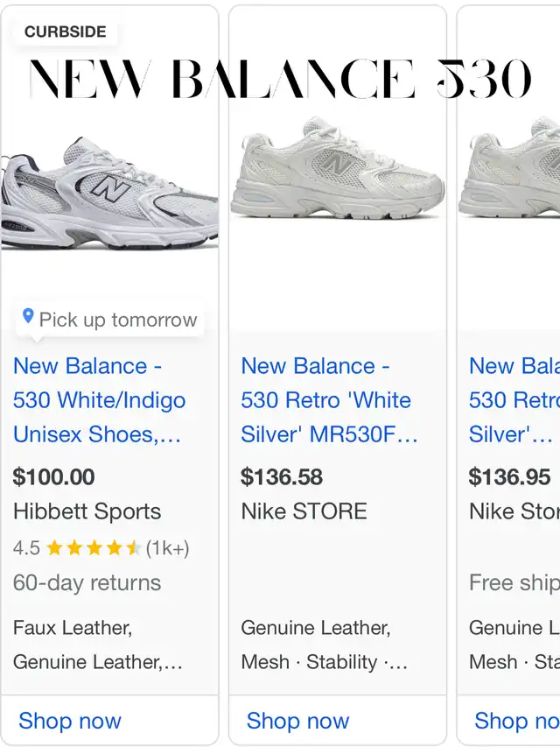Click Shop now on the third card
The width and height of the screenshot is (560, 747).
pyautogui.click(x=516, y=721)
